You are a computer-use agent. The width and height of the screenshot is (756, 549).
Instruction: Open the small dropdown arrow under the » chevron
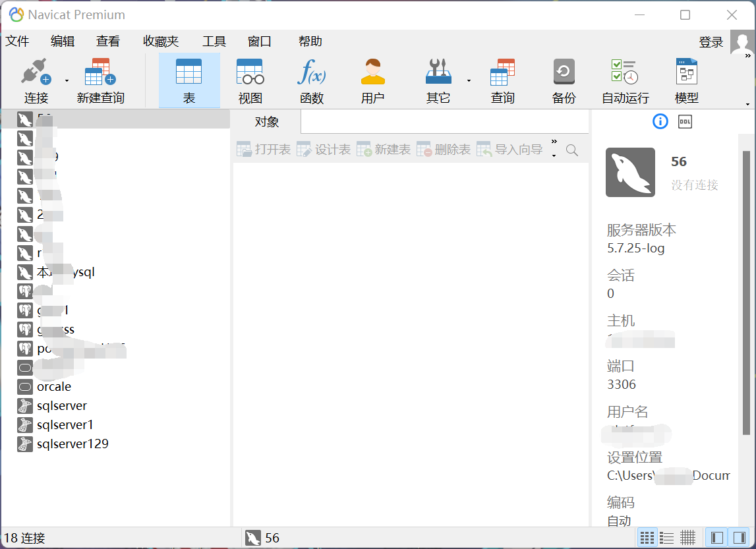click(554, 156)
